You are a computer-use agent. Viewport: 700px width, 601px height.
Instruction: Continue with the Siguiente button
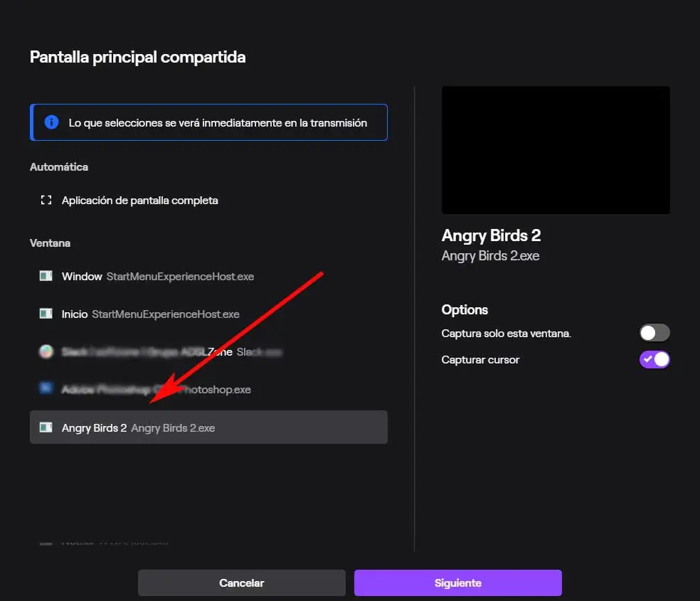pyautogui.click(x=458, y=583)
